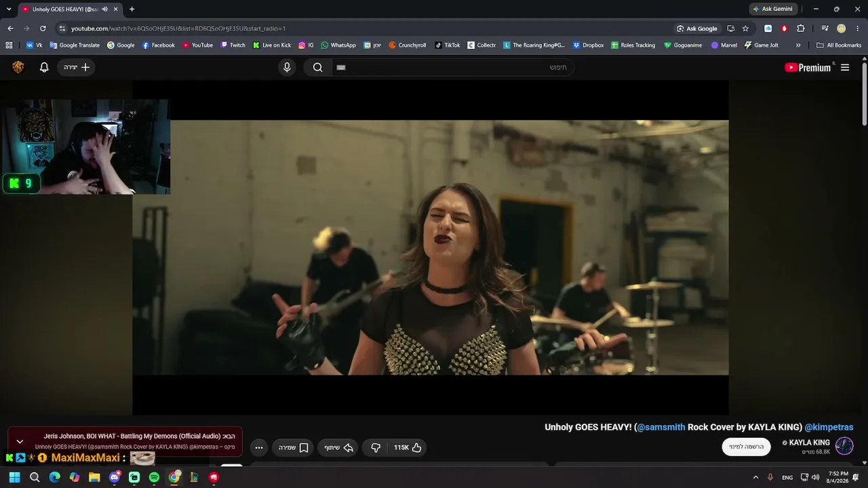Collapse the up-next playlist banner chevron

point(20,441)
